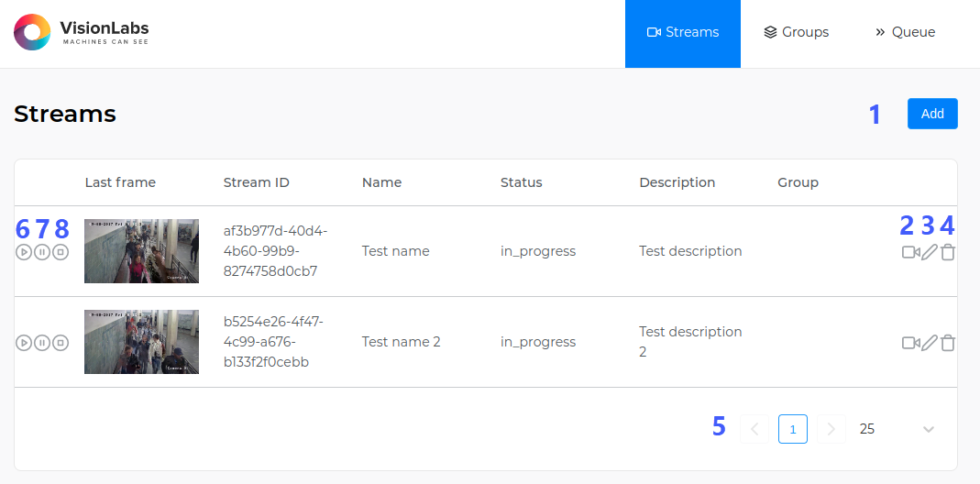Go to next page arrow

point(831,429)
